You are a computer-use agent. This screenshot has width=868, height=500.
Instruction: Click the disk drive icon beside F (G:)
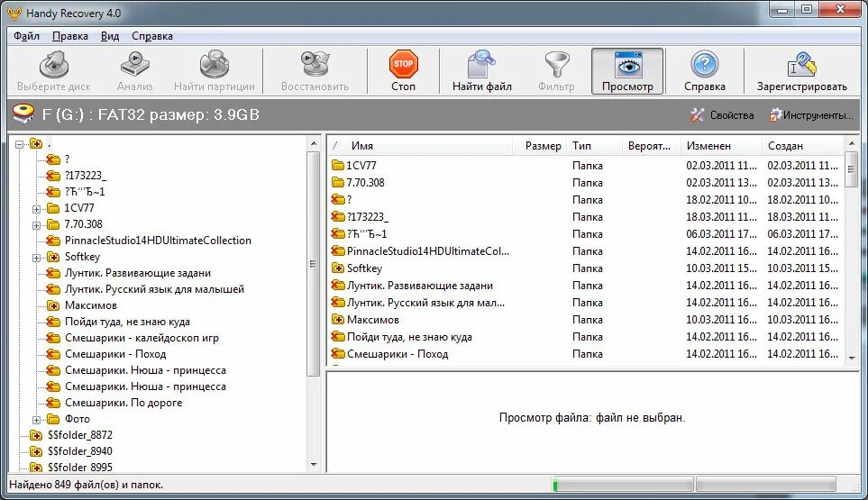tap(23, 114)
